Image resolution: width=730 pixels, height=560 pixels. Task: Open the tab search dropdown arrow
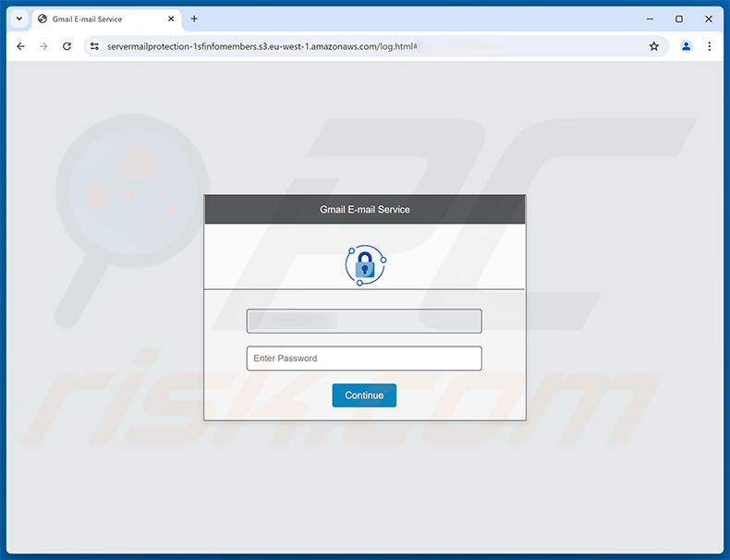(x=19, y=19)
